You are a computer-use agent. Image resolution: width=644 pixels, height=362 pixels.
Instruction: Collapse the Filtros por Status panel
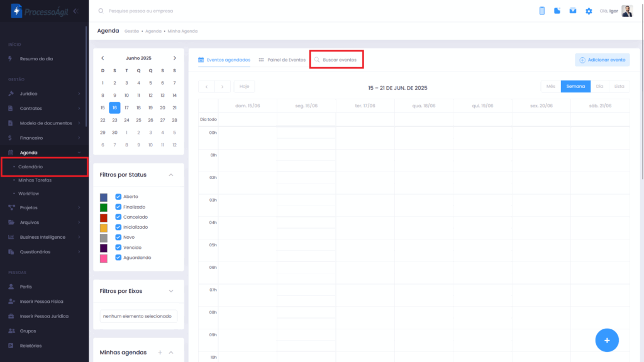pyautogui.click(x=171, y=175)
